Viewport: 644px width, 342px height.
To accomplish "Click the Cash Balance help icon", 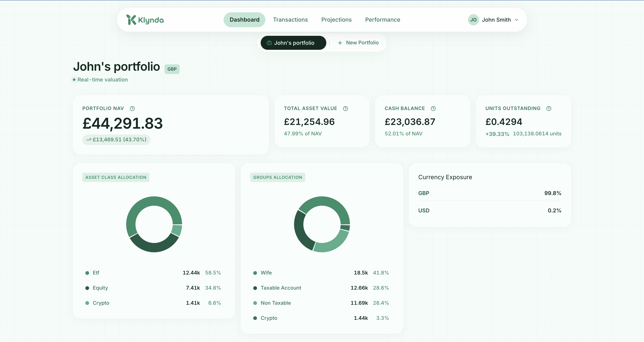I will click(x=433, y=108).
